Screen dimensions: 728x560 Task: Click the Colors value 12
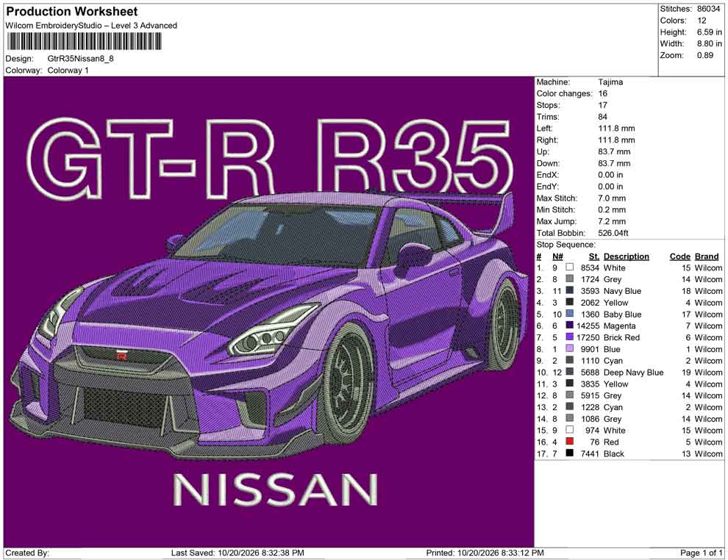click(702, 21)
